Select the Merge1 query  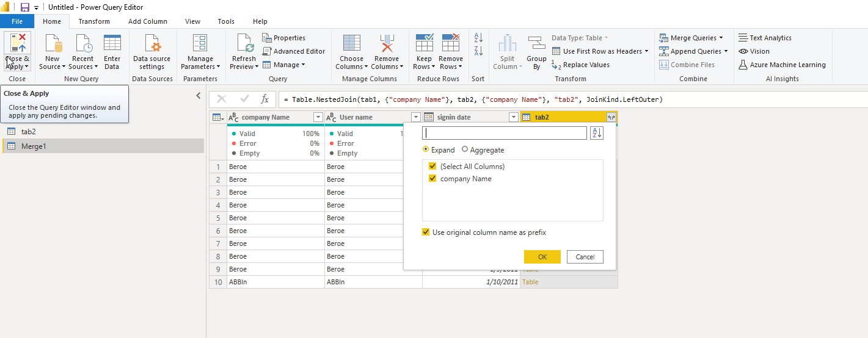coord(103,146)
